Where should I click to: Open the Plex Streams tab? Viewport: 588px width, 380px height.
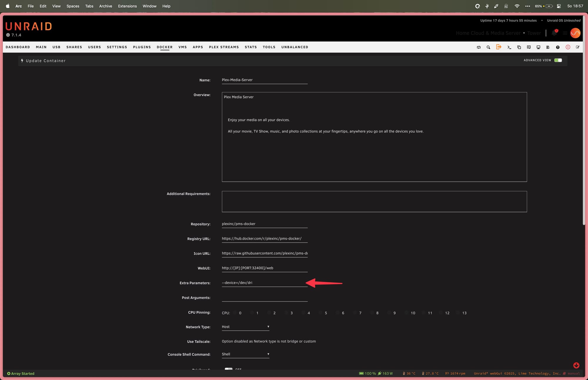[x=224, y=47]
